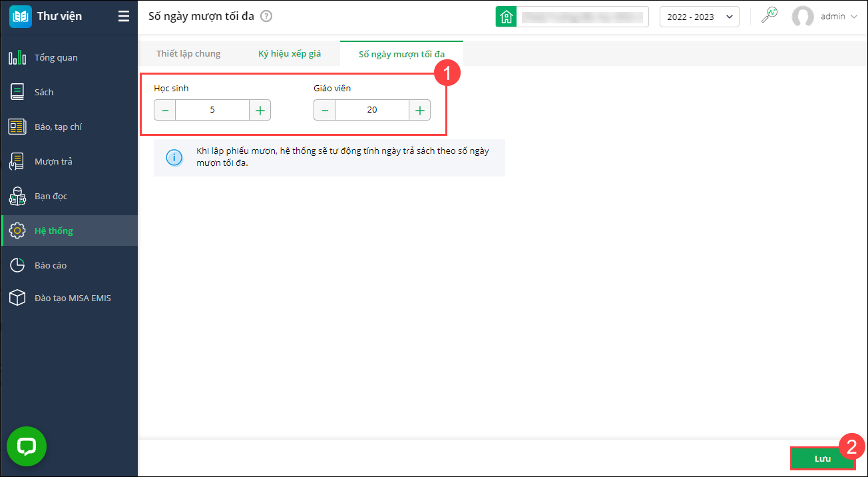Open Báo, tạp chí menu item
The image size is (868, 477).
(x=69, y=127)
